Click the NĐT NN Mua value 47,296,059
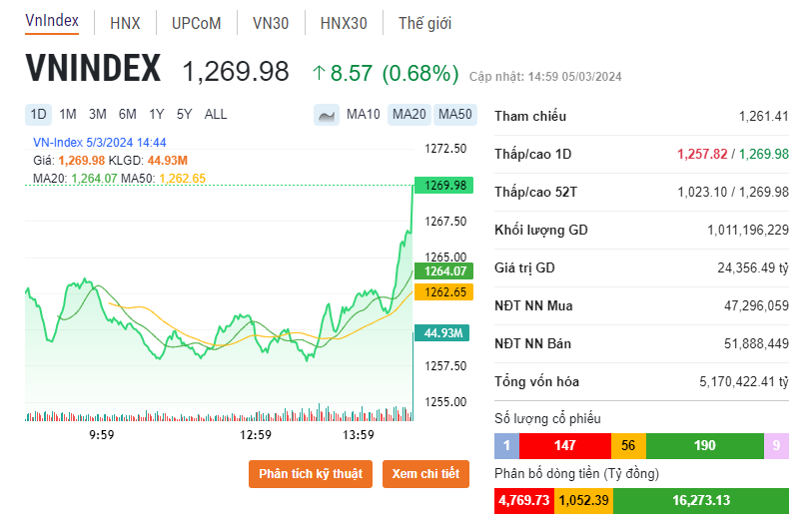The width and height of the screenshot is (812, 523). coord(756,305)
